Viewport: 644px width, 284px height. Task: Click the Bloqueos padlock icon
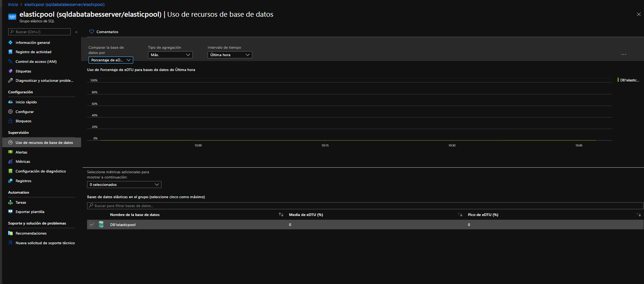[10, 121]
